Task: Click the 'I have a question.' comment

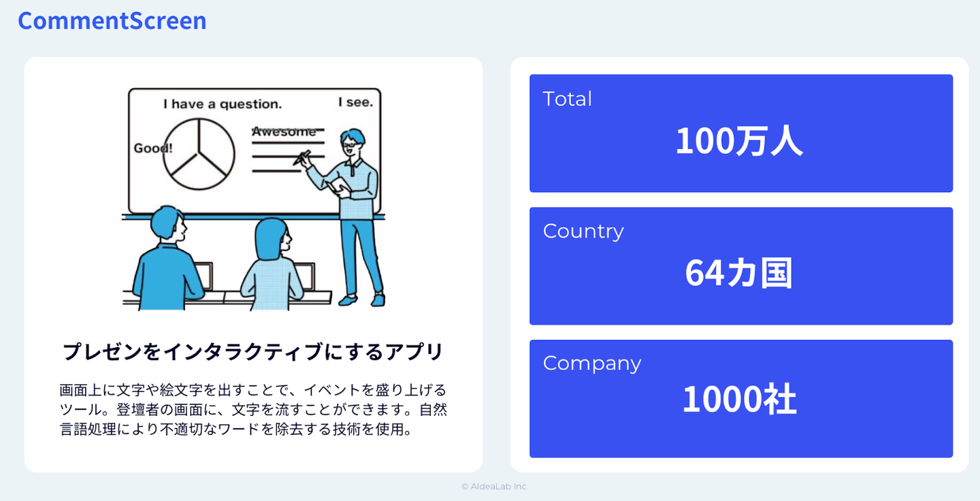Action: 222,104
